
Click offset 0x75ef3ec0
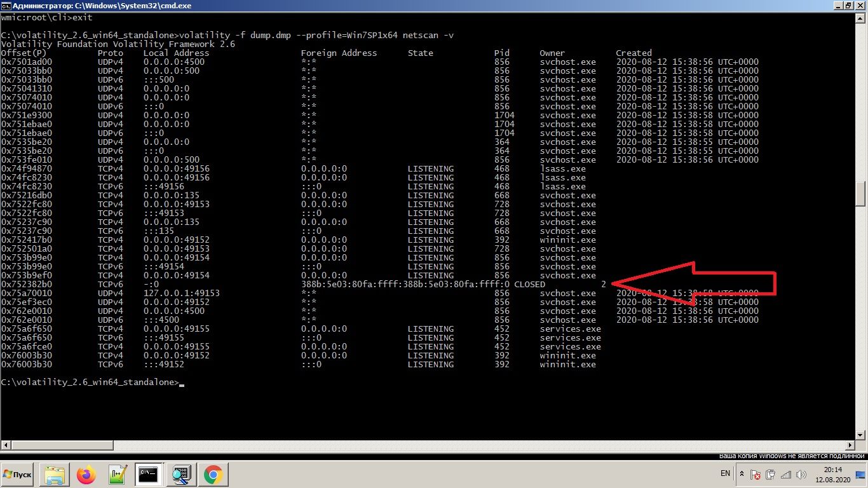(27, 302)
